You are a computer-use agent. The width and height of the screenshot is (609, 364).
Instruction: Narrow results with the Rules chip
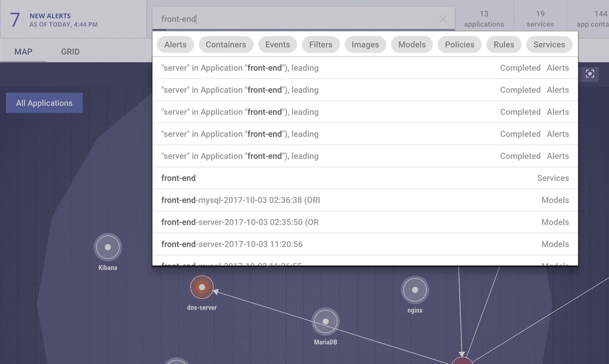pyautogui.click(x=504, y=44)
